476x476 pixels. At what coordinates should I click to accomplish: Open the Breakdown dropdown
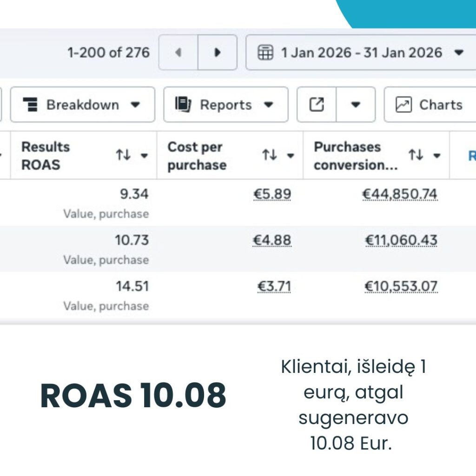click(x=82, y=105)
